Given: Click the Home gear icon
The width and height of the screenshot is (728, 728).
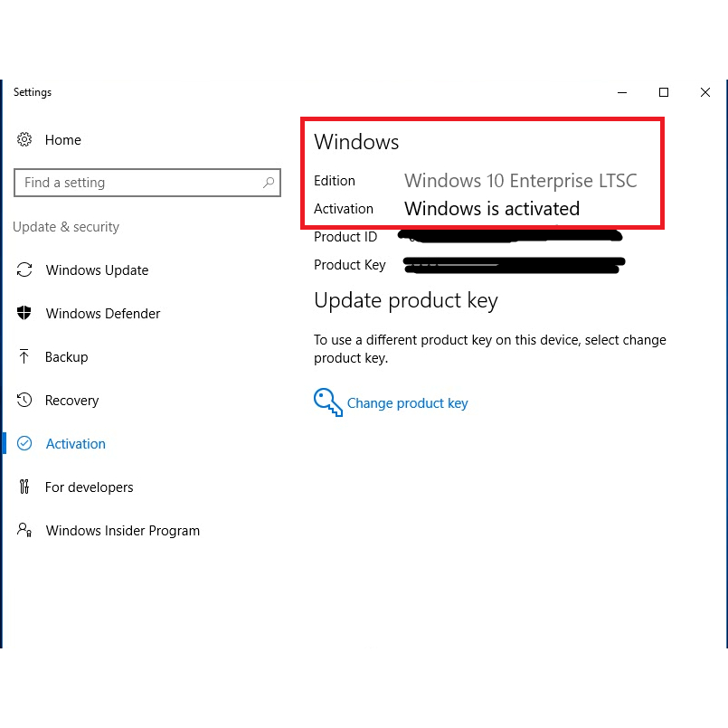Looking at the screenshot, I should point(24,139).
